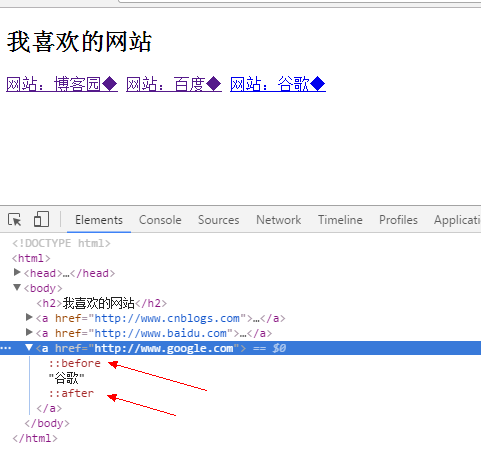Select the closing </a> tag row
This screenshot has width=481, height=449.
49,408
